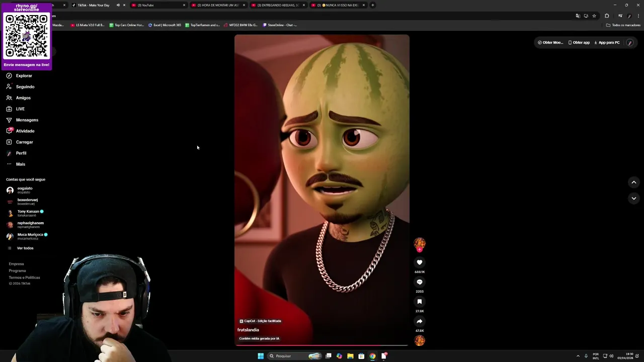
Task: Open Perfil in the sidebar
Action: 17,153
